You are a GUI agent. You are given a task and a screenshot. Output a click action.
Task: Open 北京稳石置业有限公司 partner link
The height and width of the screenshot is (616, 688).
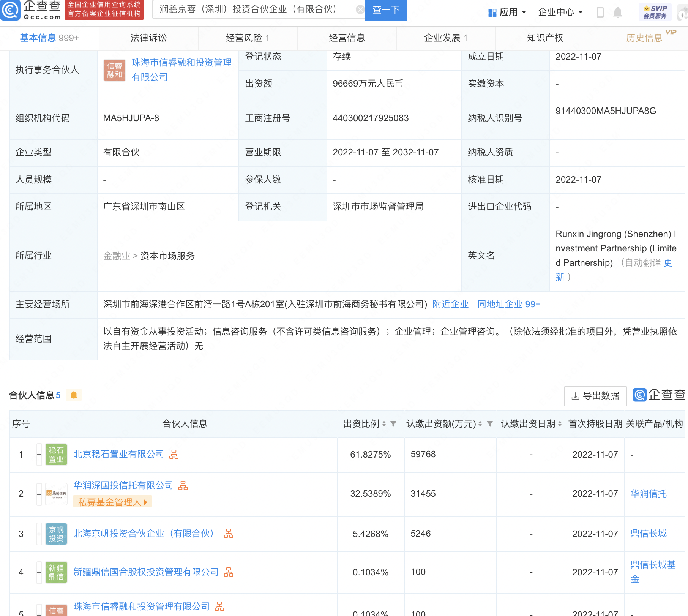coord(118,455)
